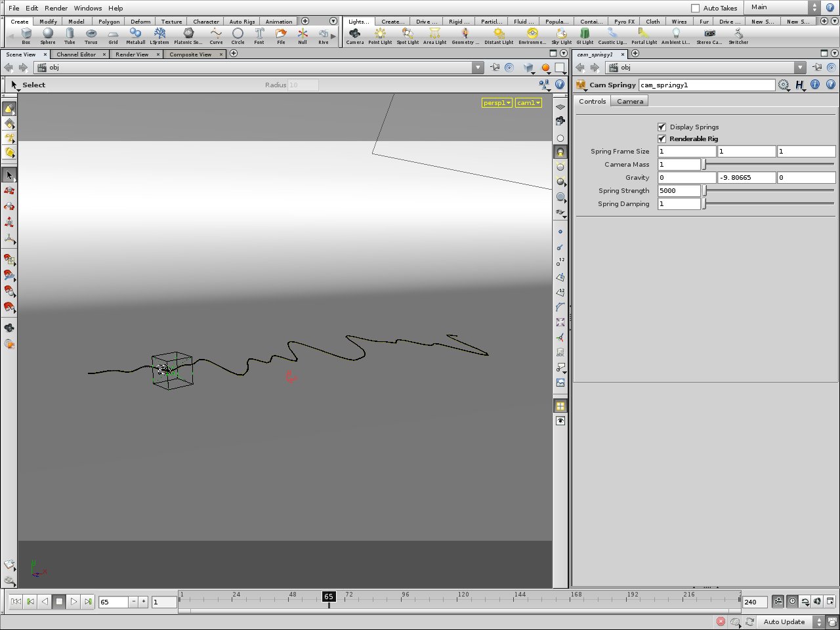The image size is (840, 630).
Task: Adjust the Spring Strength slider
Action: tap(705, 191)
